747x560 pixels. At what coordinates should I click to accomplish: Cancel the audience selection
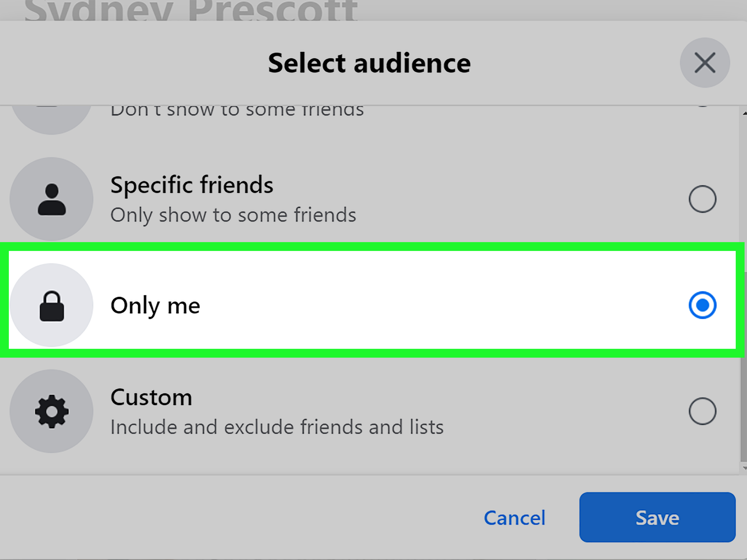[x=514, y=517]
